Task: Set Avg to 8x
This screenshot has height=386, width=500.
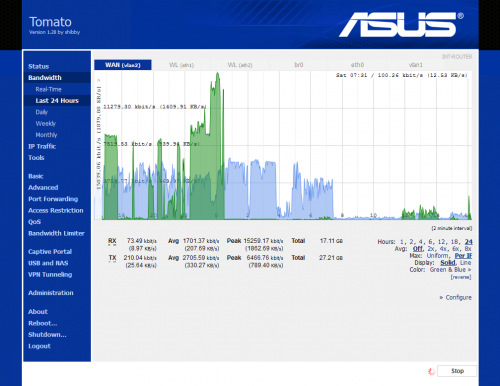Action: [468, 249]
